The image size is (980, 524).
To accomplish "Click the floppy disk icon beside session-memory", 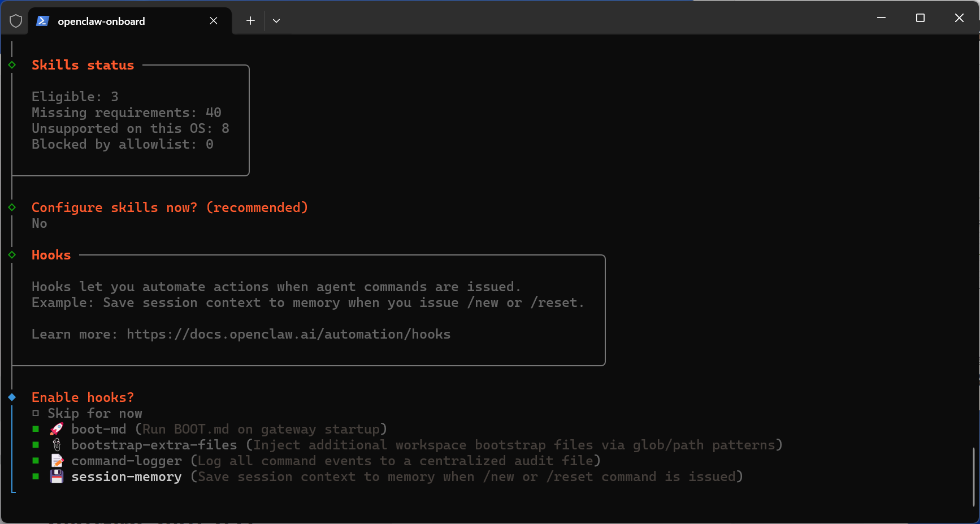I will (57, 477).
